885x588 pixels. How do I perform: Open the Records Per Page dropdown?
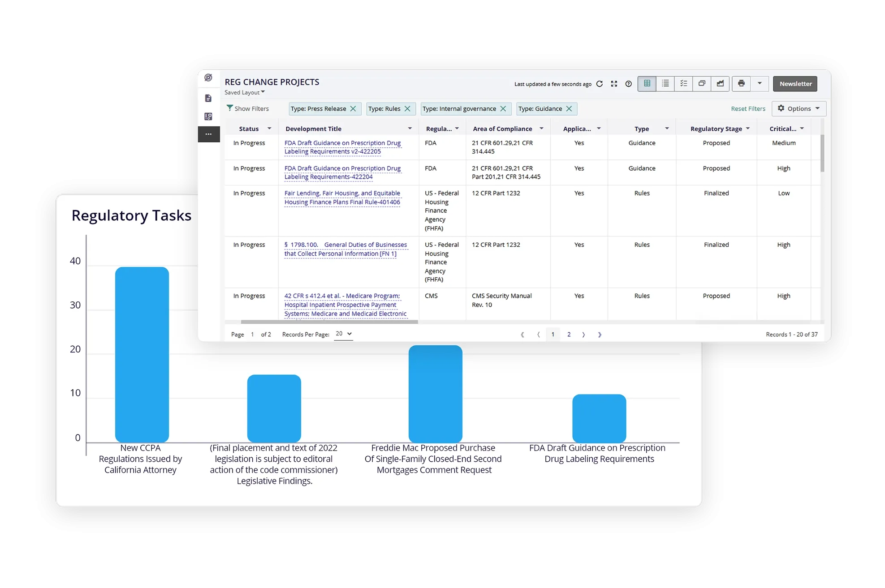coord(343,334)
